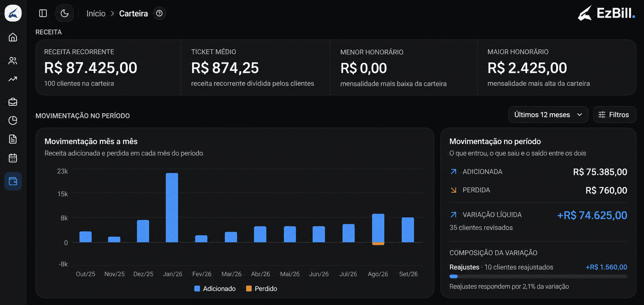Open the document icon in sidebar
The width and height of the screenshot is (644, 305).
click(x=13, y=139)
